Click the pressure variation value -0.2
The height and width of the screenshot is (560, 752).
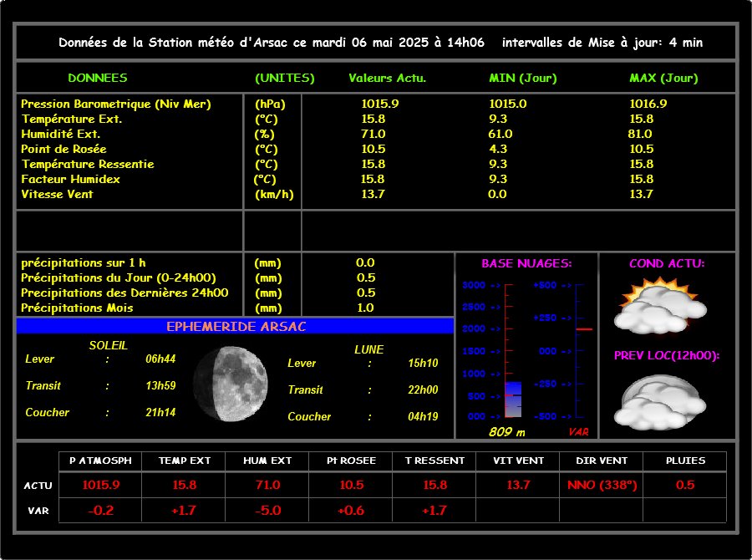(101, 511)
